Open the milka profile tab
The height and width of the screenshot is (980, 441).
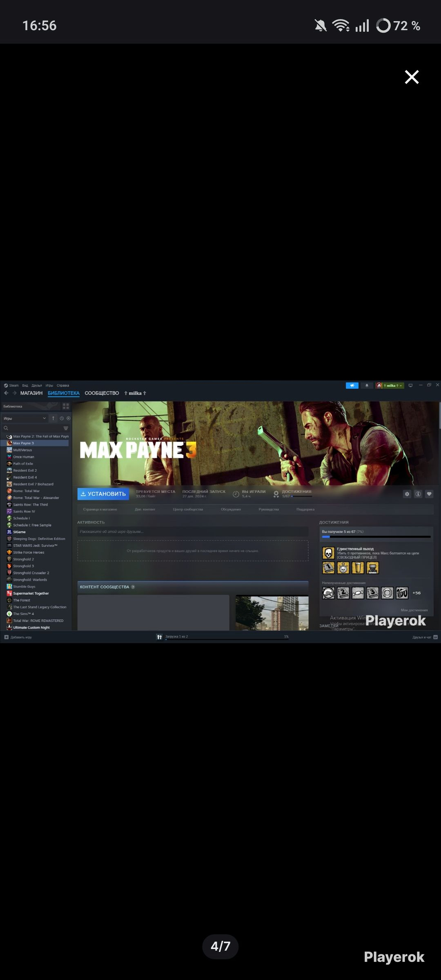(135, 393)
